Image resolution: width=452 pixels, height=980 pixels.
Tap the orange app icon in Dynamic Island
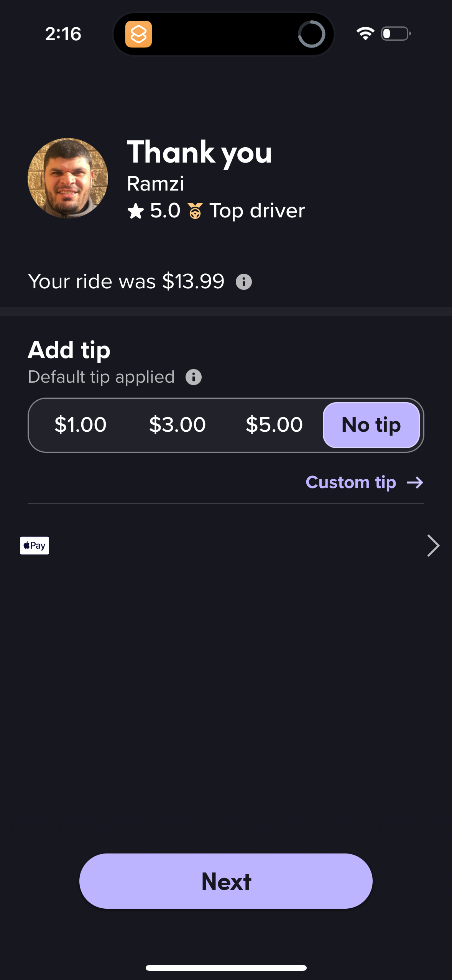(x=140, y=35)
